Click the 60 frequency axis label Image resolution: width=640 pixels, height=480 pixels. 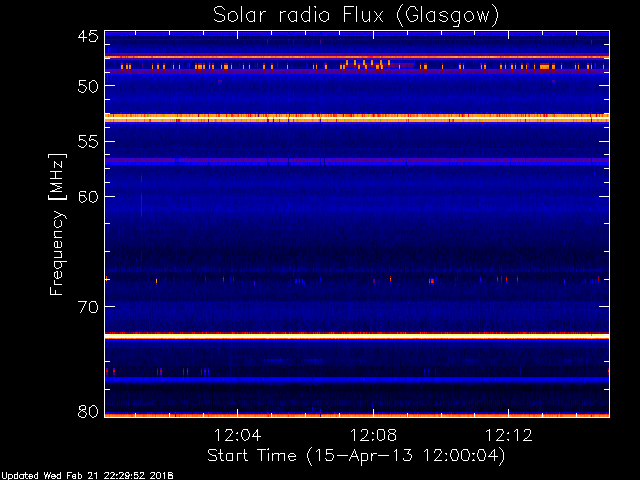(x=88, y=197)
